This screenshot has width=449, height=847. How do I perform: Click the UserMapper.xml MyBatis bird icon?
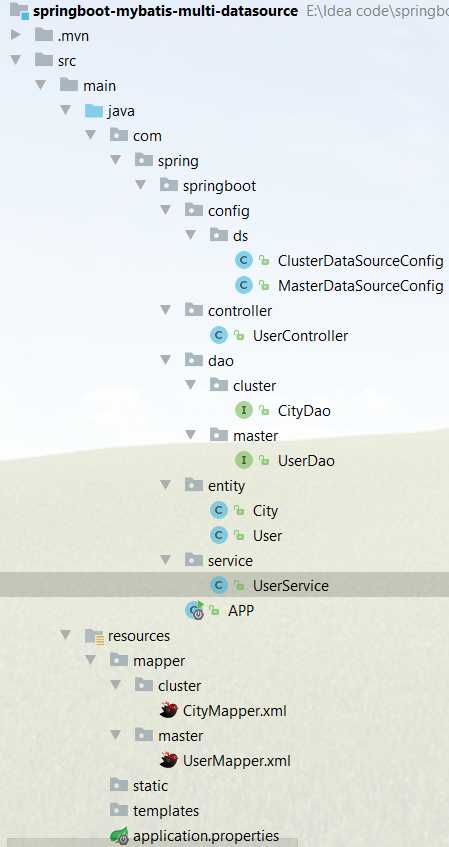click(169, 761)
